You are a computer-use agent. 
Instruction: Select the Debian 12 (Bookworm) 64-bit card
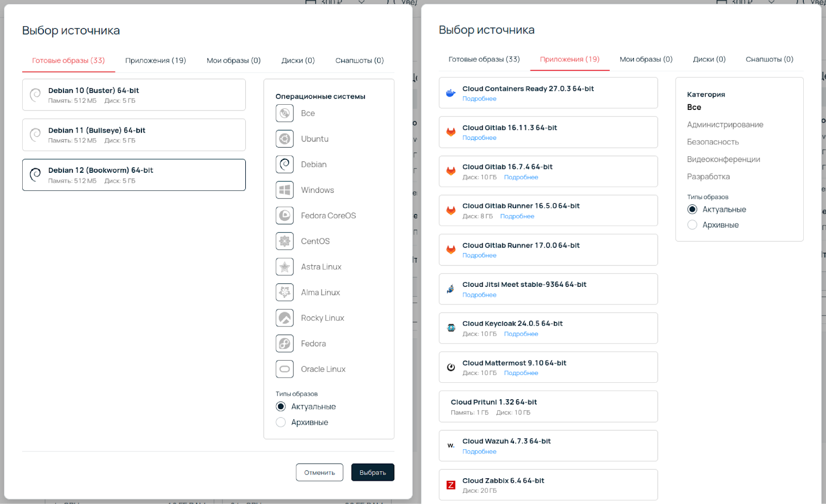coord(134,175)
